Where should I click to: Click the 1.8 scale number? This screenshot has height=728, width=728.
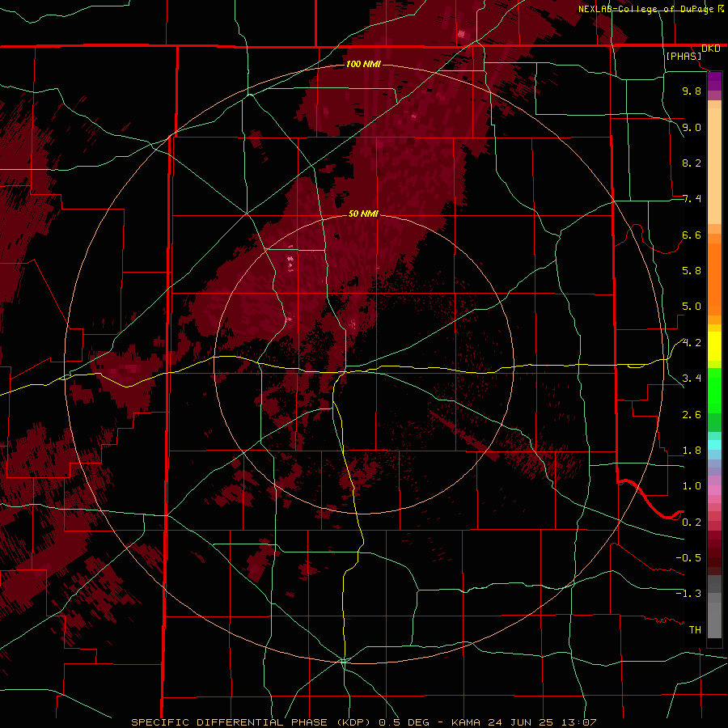pos(692,451)
